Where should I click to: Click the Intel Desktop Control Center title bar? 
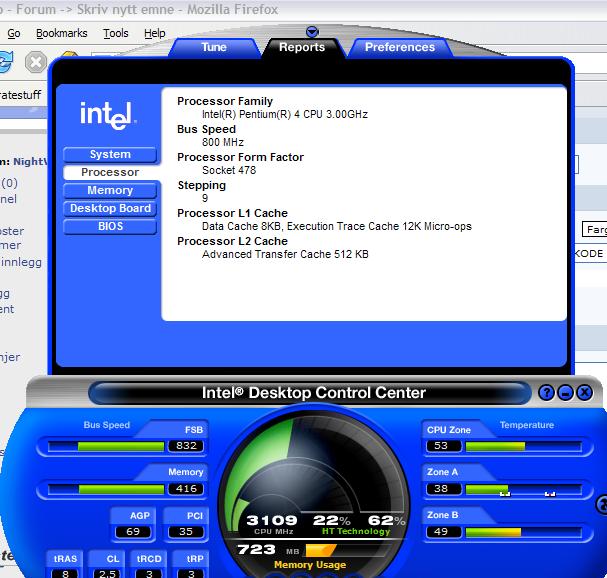click(310, 393)
